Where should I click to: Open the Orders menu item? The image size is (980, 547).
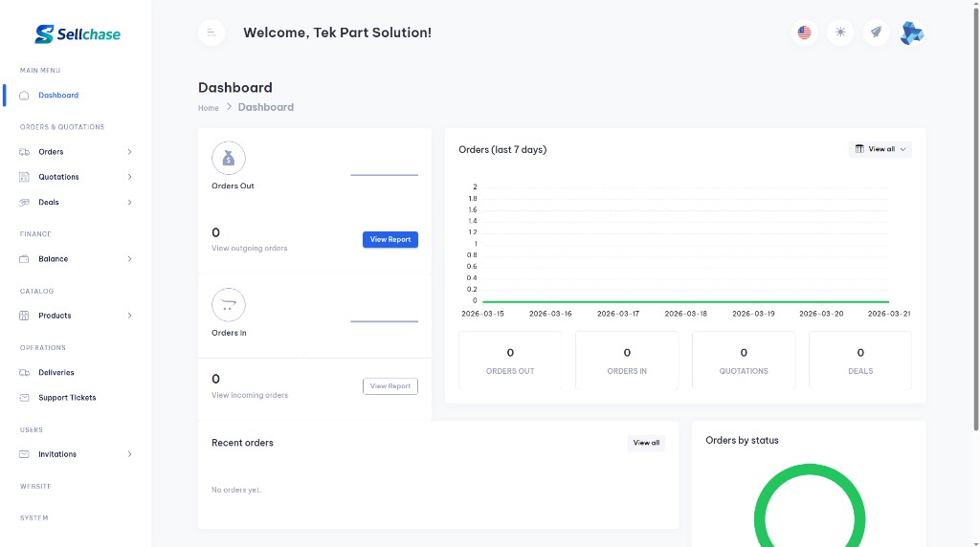pyautogui.click(x=51, y=152)
